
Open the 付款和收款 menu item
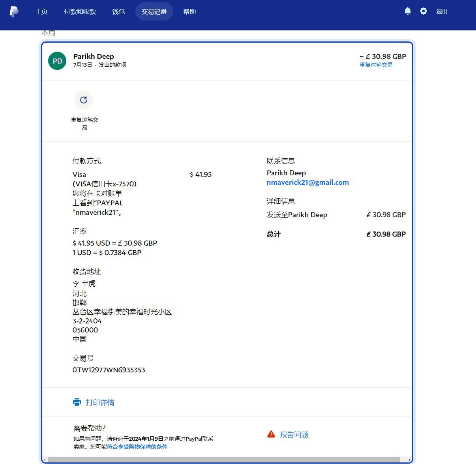[x=80, y=12]
